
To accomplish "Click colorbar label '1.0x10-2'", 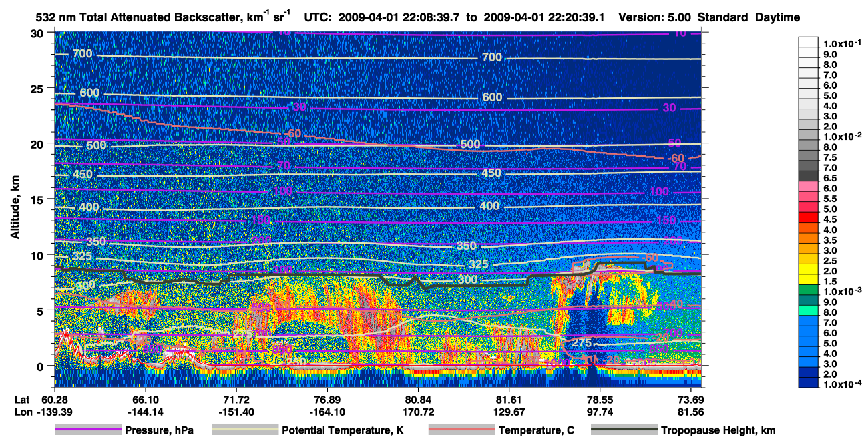I will click(x=843, y=136).
